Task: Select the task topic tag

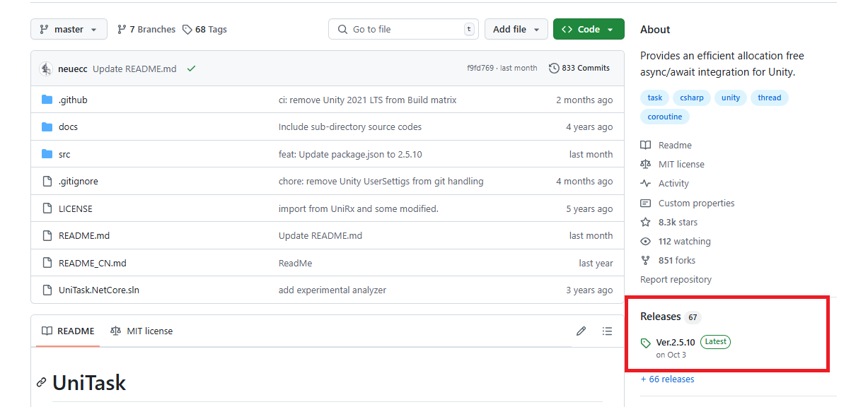Action: [x=655, y=98]
